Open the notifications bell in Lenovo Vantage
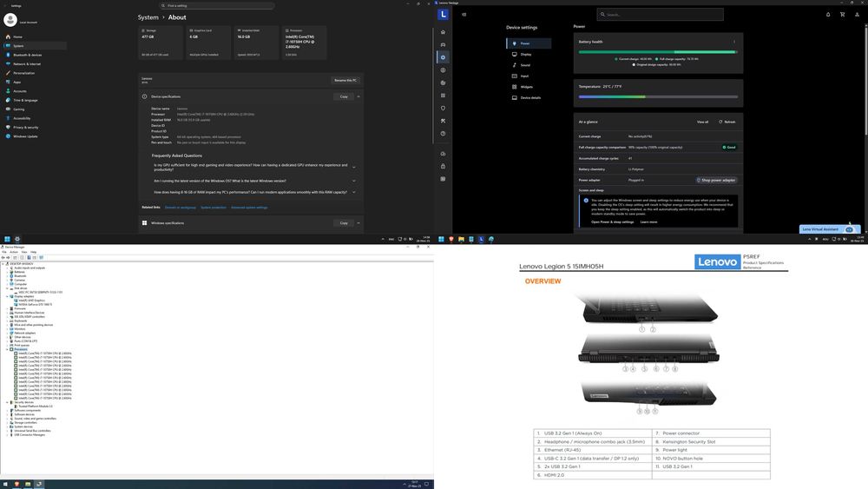 (x=828, y=15)
